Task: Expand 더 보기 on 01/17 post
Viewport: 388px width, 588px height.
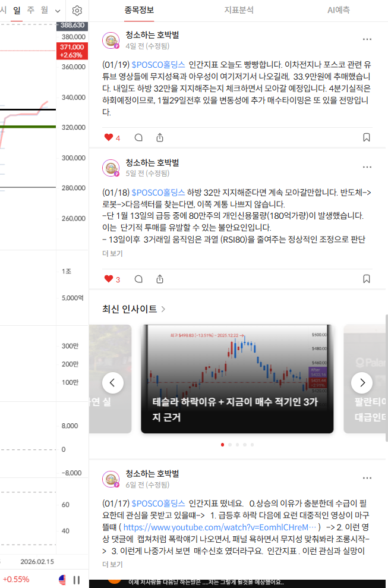Action: tap(112, 564)
